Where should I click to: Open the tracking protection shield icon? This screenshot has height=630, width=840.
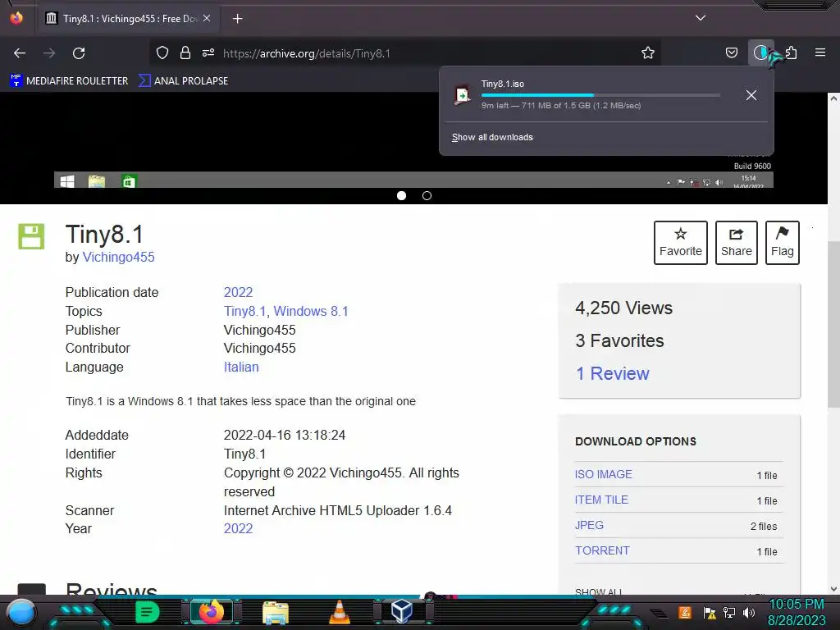click(x=162, y=52)
